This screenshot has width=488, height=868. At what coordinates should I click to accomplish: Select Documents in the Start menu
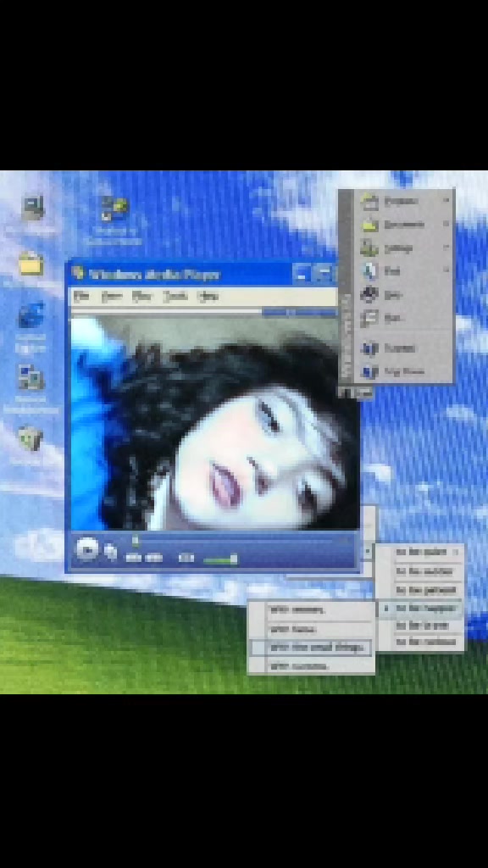click(x=403, y=225)
